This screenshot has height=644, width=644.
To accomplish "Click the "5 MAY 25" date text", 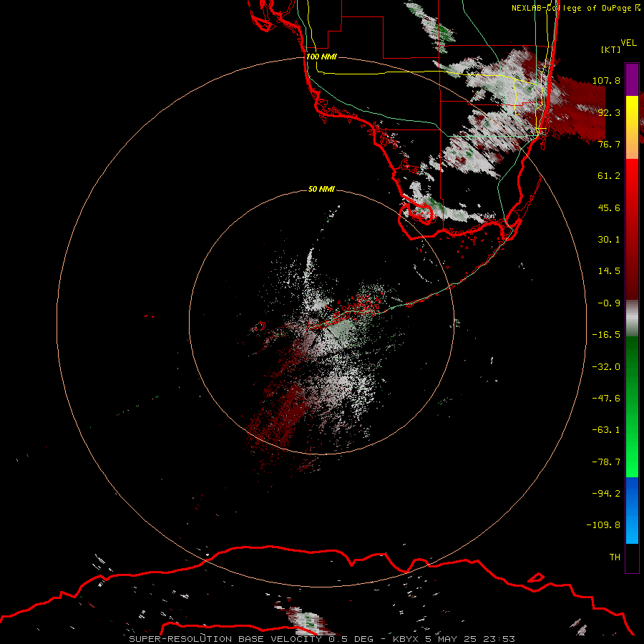I will pos(451,639).
